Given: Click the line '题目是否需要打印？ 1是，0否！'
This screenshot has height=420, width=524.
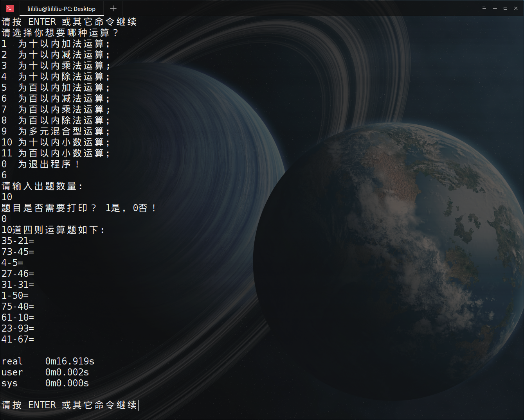Looking at the screenshot, I should [79, 208].
